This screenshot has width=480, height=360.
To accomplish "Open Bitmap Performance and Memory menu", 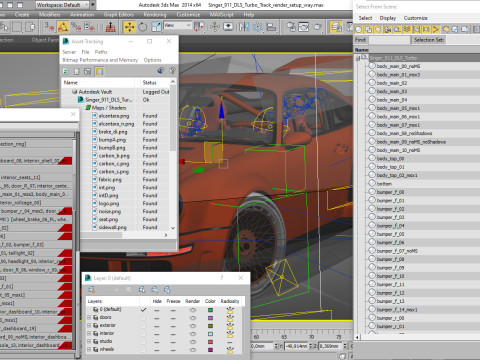I will [x=100, y=60].
